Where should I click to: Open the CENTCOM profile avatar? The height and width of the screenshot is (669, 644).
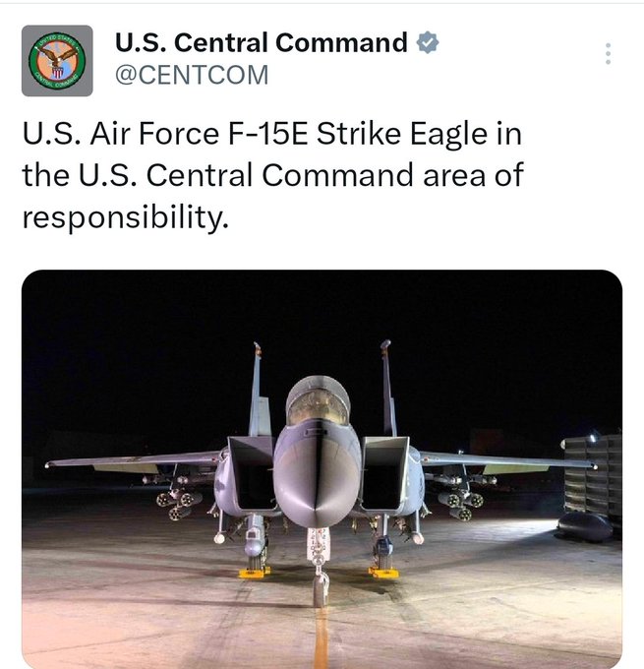(x=57, y=60)
